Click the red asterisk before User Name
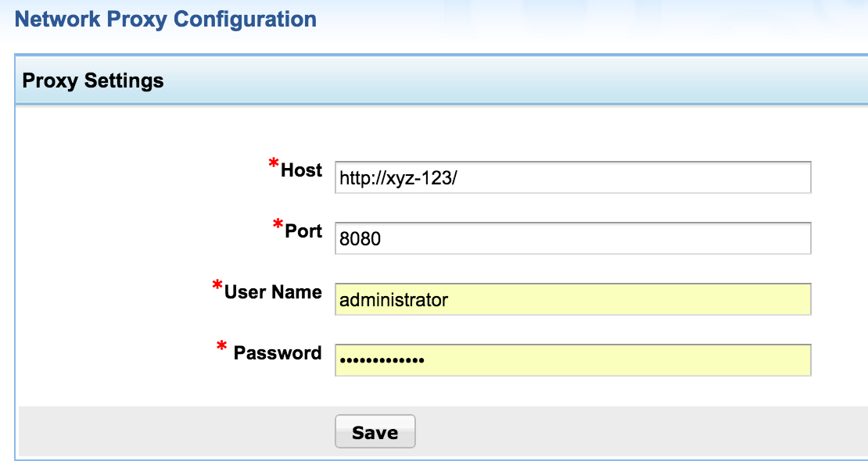Screen dimensions: 868x461 pyautogui.click(x=217, y=287)
